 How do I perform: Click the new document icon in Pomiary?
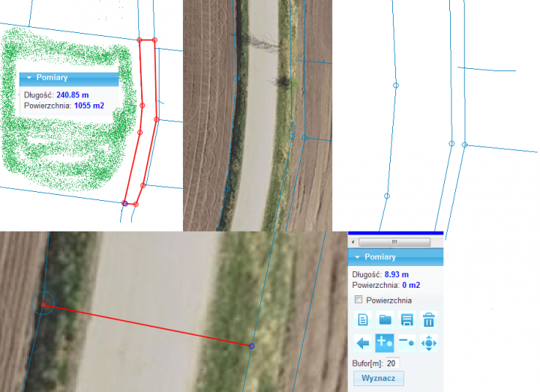[x=363, y=320]
